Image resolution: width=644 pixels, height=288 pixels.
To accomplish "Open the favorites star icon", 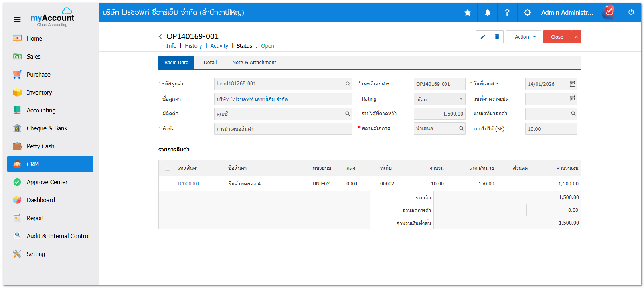I will click(468, 13).
